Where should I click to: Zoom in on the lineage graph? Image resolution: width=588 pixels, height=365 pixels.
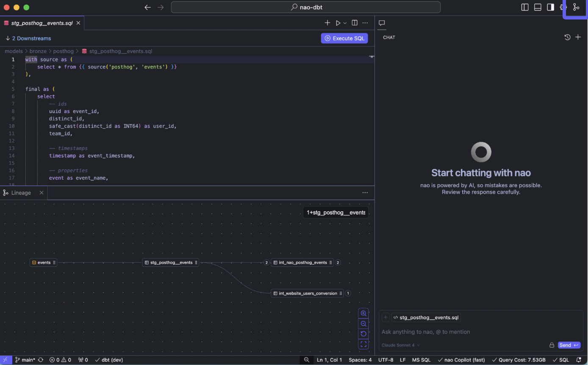coord(363,313)
